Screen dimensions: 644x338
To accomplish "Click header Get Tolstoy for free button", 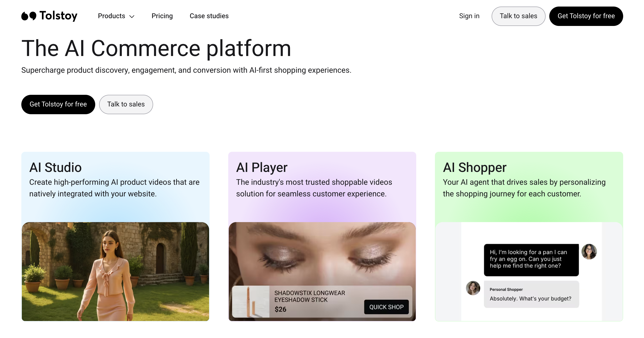I will (586, 16).
